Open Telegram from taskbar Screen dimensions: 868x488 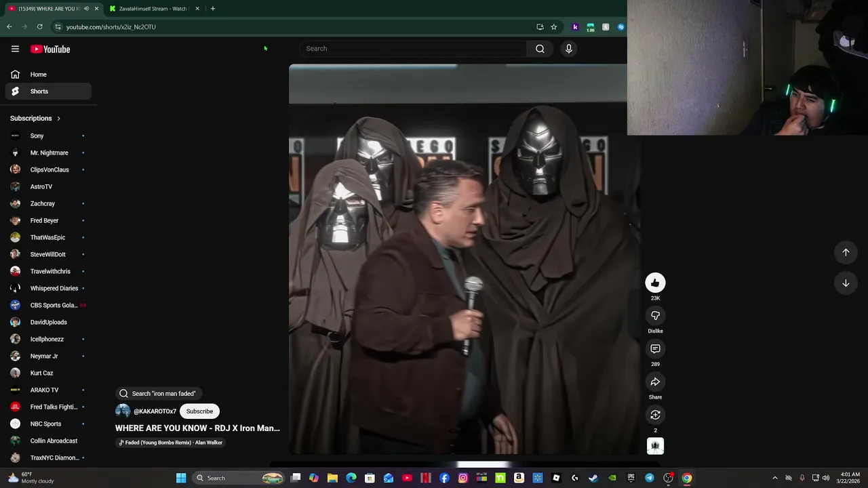(x=650, y=478)
